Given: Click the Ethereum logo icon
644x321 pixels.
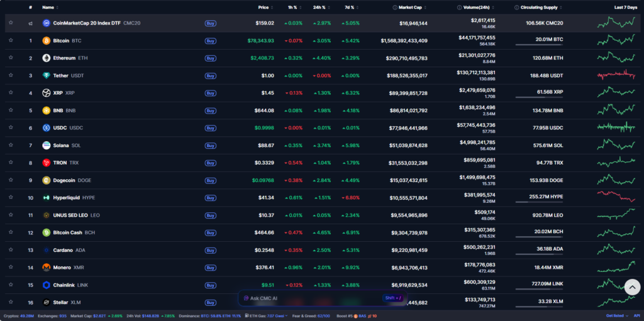Looking at the screenshot, I should pos(46,58).
